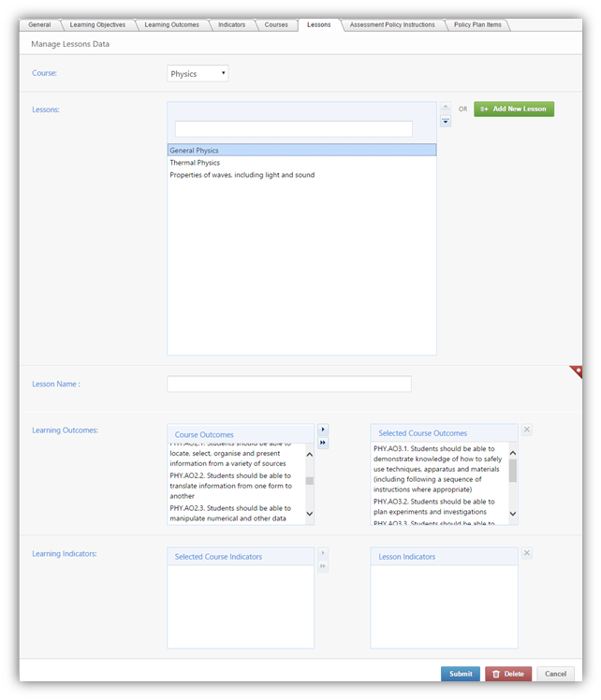Select Properties of waves lesson
The image size is (601, 700).
pyautogui.click(x=301, y=175)
